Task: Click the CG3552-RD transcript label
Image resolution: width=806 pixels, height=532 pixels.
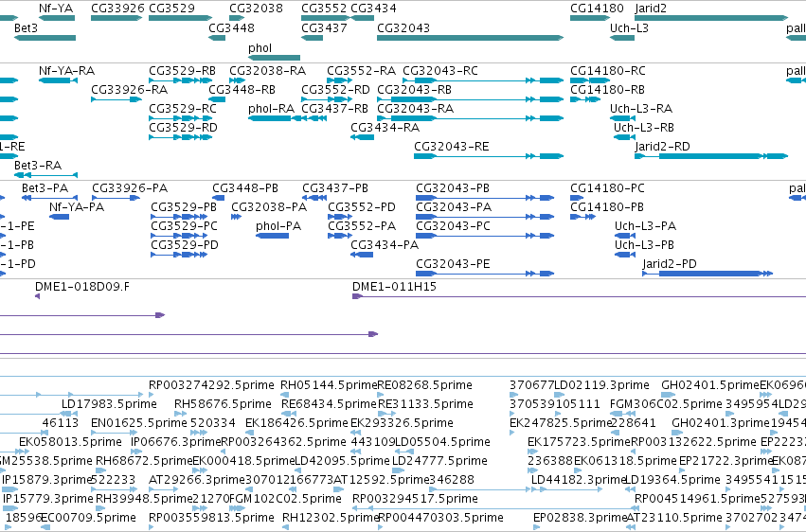Action: 335,89
